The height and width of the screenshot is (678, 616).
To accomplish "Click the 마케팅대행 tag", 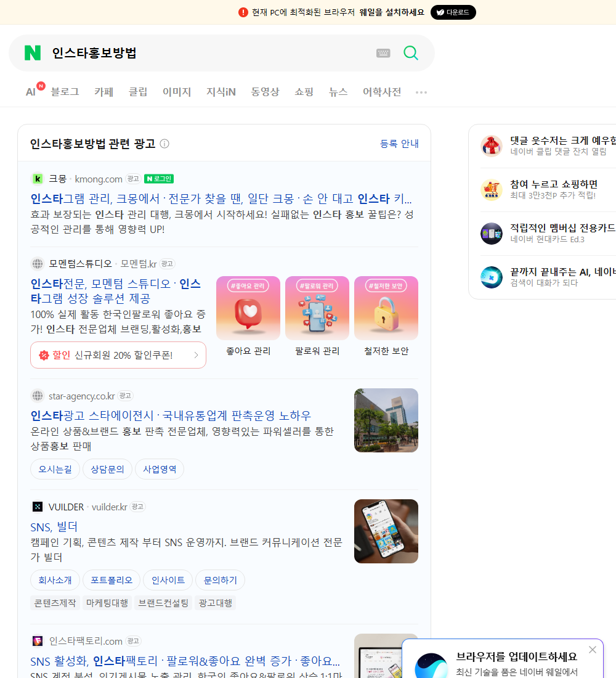I will pos(107,603).
